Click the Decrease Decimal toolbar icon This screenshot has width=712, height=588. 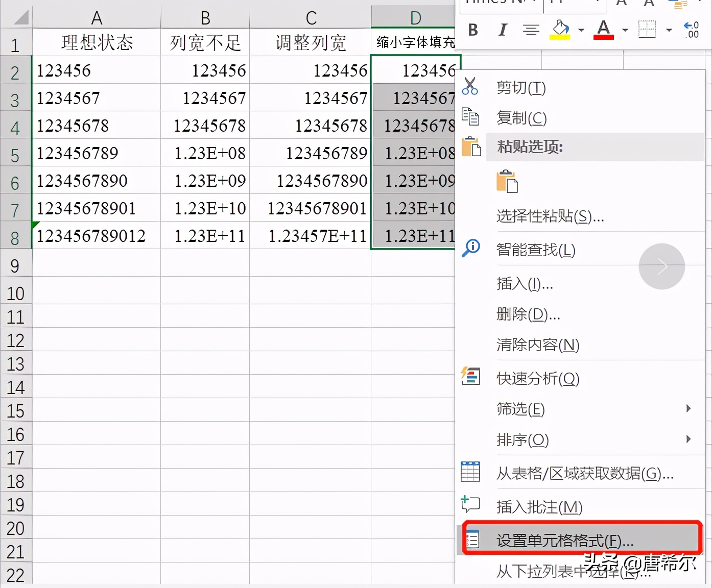691,30
